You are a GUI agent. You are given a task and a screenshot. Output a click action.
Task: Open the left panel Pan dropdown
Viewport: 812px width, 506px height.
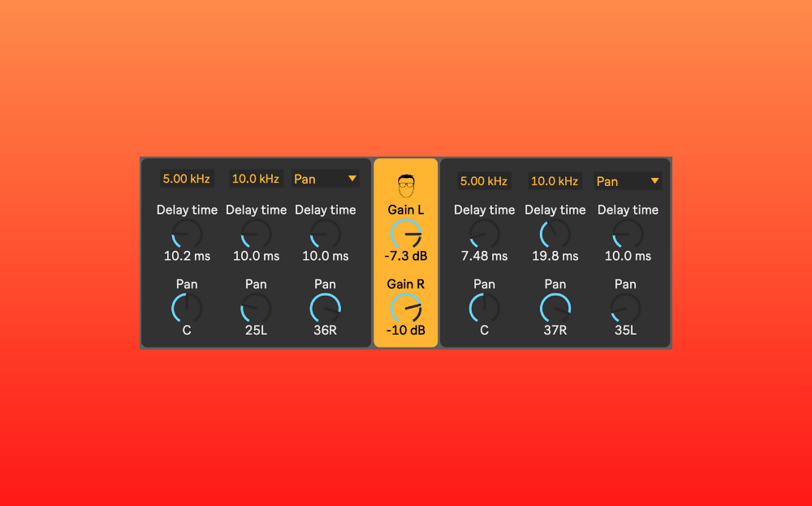click(x=326, y=179)
